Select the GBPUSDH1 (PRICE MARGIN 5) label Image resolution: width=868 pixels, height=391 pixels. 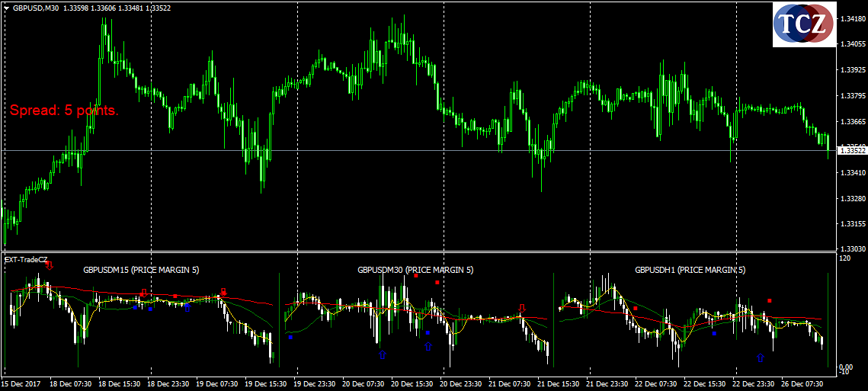[x=690, y=270]
